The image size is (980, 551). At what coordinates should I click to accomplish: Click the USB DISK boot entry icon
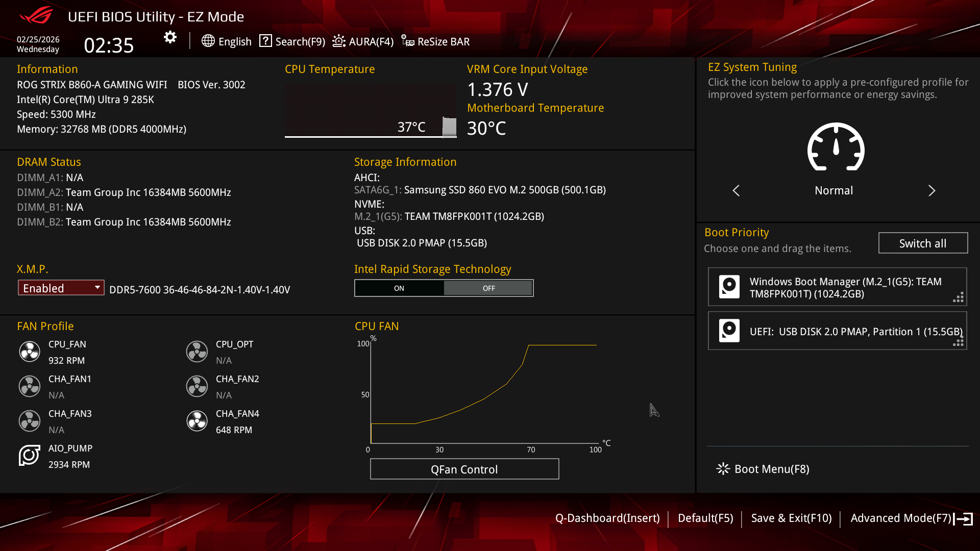(x=729, y=331)
